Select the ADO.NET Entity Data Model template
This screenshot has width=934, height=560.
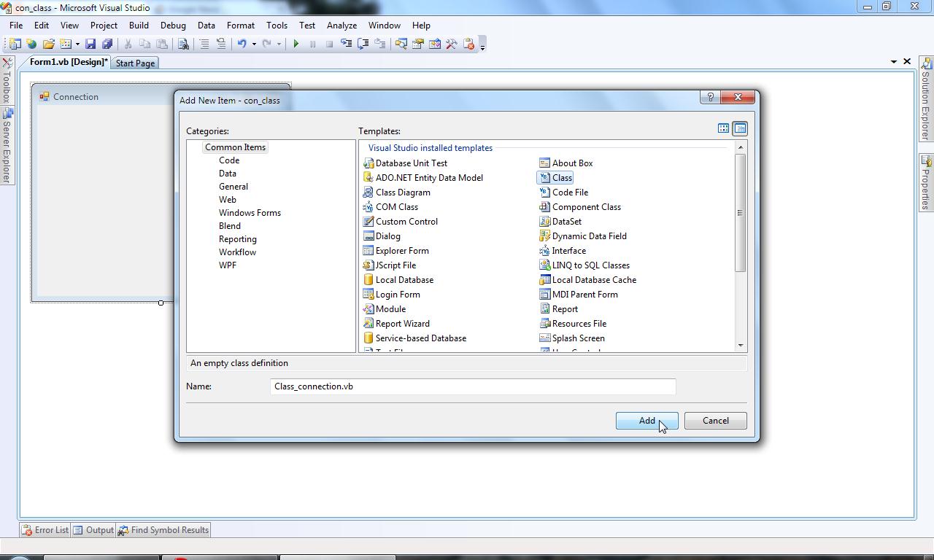point(423,178)
